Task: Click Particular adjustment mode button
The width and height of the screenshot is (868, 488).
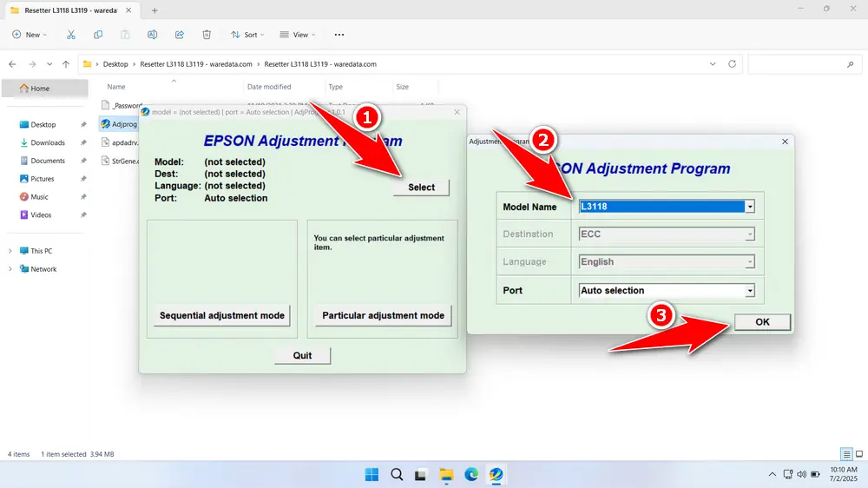Action: tap(383, 316)
